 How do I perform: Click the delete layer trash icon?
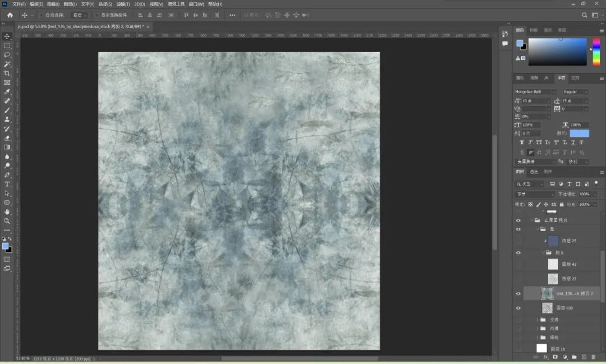click(593, 357)
